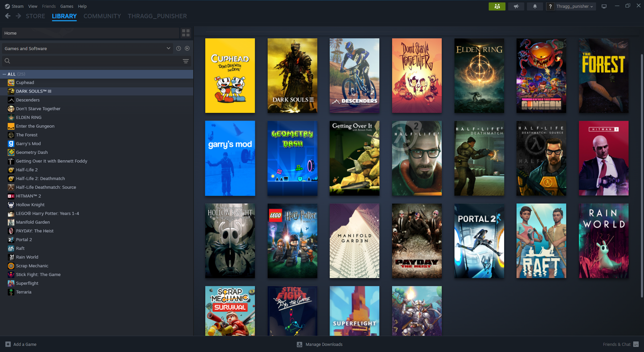Click the library grid vertical scrollbar
Viewport: 644px width, 352px height.
coord(641,176)
